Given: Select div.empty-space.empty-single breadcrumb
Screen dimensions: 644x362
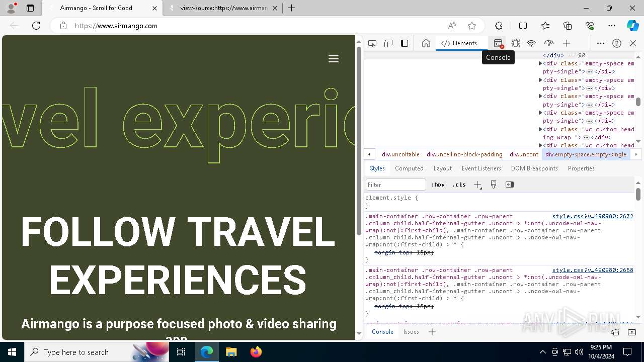Looking at the screenshot, I should pyautogui.click(x=586, y=154).
